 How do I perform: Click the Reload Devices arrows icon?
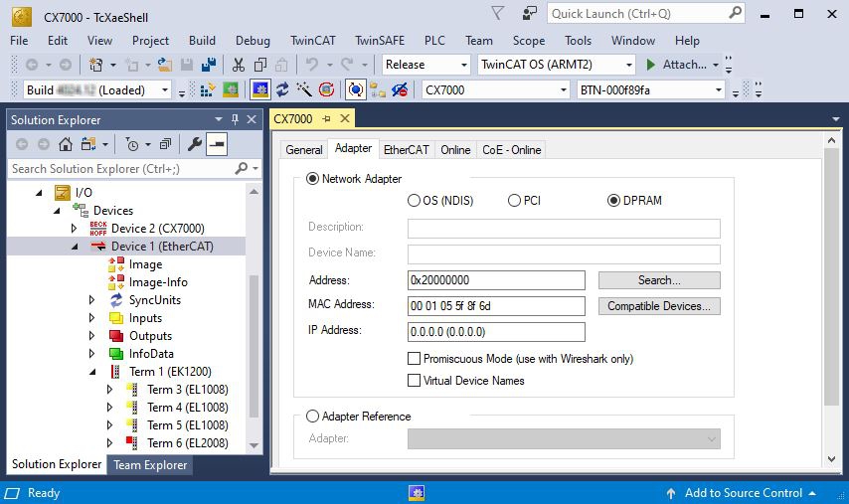click(x=282, y=89)
